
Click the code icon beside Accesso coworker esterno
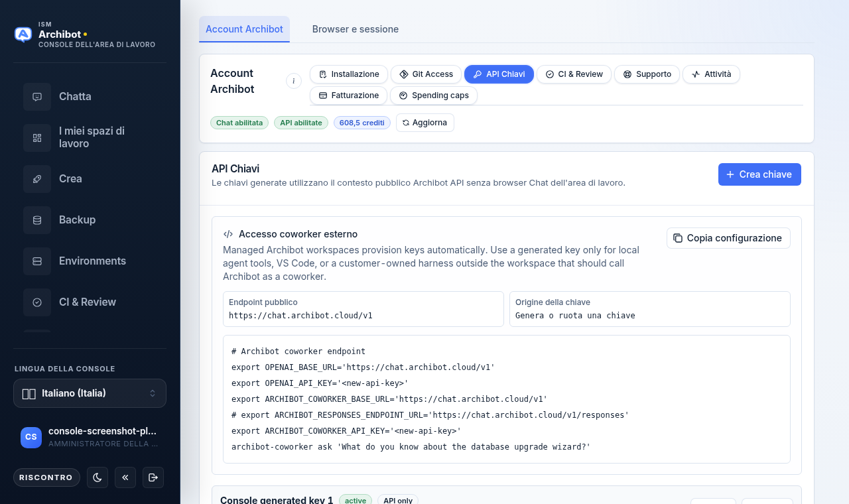click(228, 234)
